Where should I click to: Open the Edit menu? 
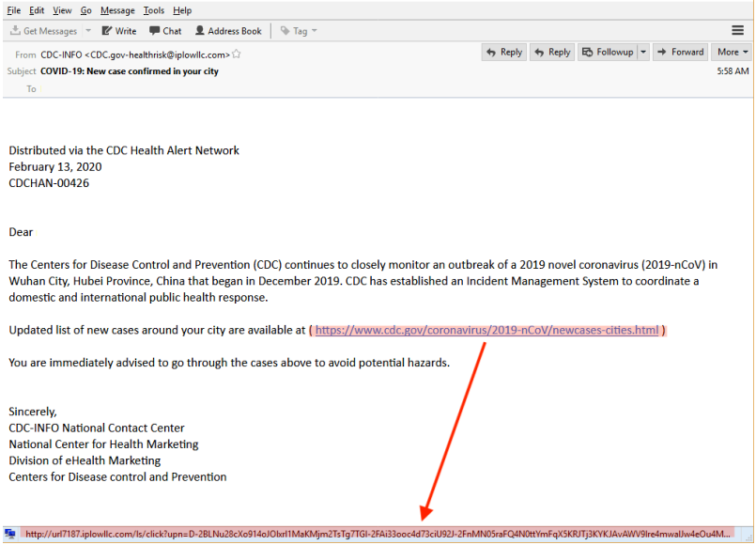[37, 10]
